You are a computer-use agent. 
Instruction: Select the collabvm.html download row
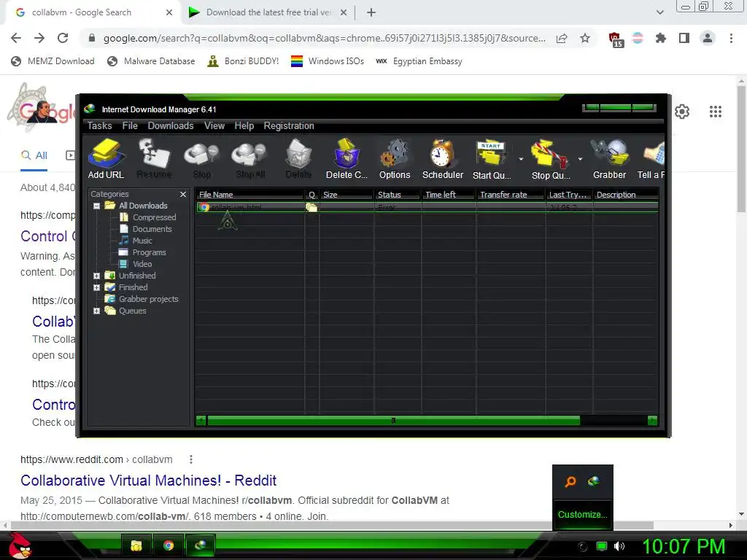pos(427,207)
